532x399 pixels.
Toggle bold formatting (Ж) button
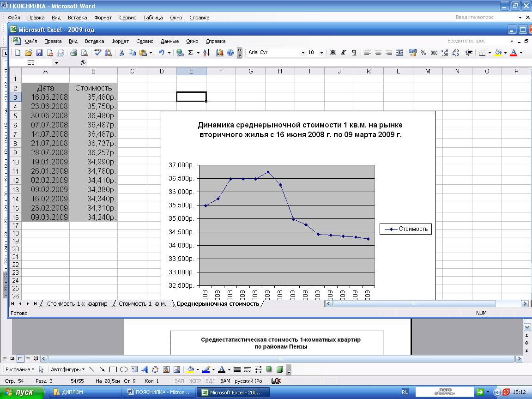(332, 53)
